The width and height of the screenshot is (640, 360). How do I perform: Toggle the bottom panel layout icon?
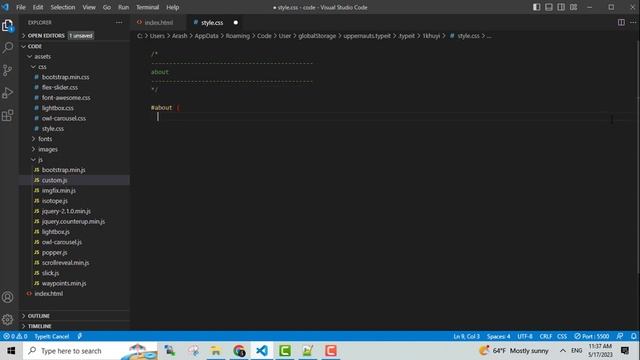click(x=549, y=7)
